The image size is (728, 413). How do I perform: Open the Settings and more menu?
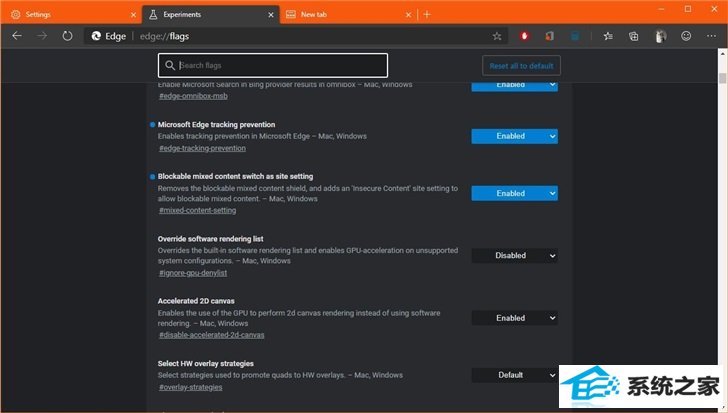tap(711, 36)
